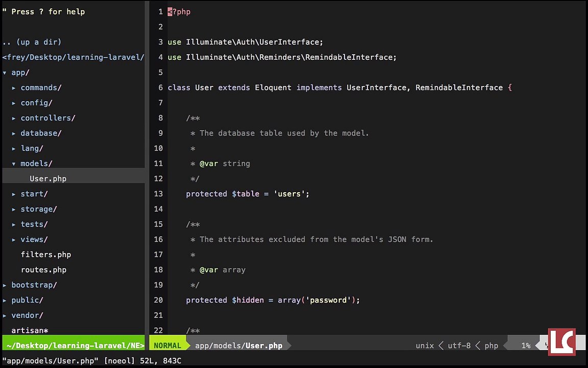Expand the start/ folder arrow
Screen dimensions: 588x368
[x=14, y=194]
